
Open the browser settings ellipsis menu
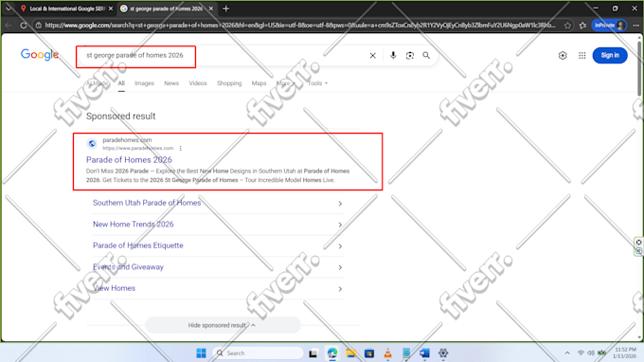(x=636, y=26)
